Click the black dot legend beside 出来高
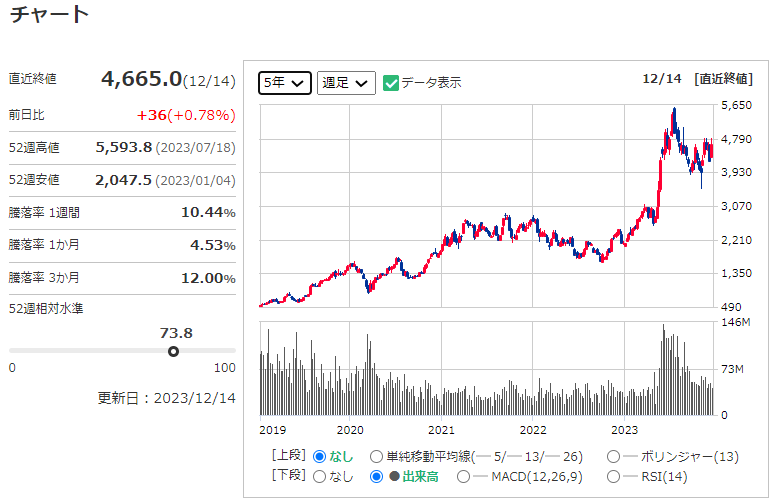779x504 pixels. pos(394,477)
